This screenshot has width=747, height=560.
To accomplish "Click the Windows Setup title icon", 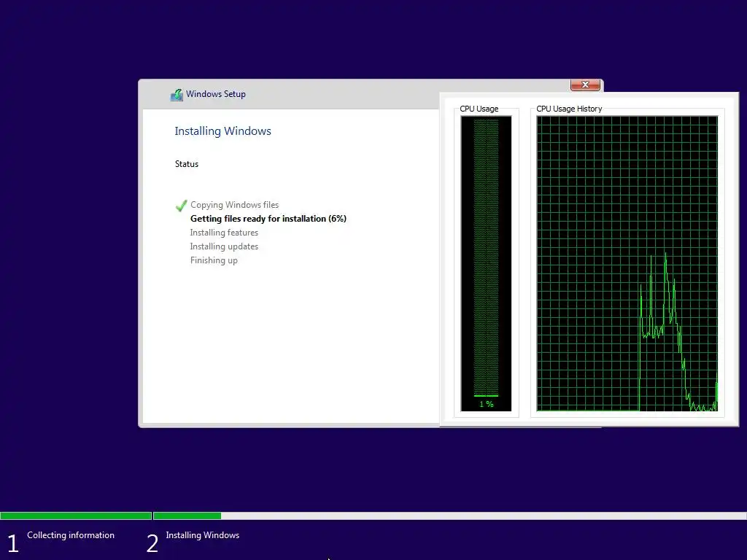I will tap(177, 94).
